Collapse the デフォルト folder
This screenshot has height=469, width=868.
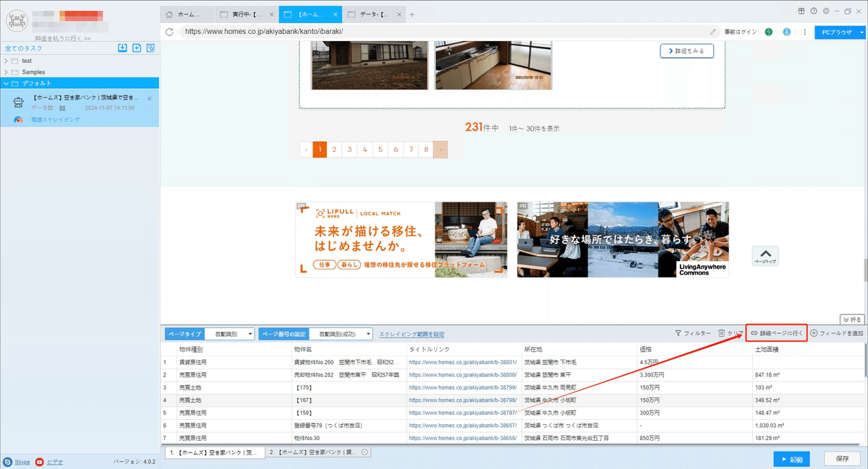pyautogui.click(x=6, y=83)
